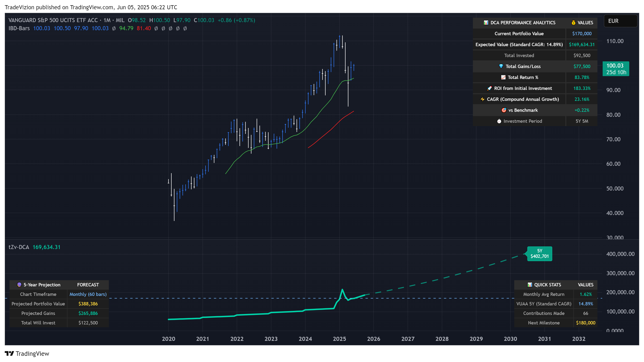Viewport: 644px width, 362px height.
Task: Click the green 94.79 moving average value
Action: click(x=126, y=28)
